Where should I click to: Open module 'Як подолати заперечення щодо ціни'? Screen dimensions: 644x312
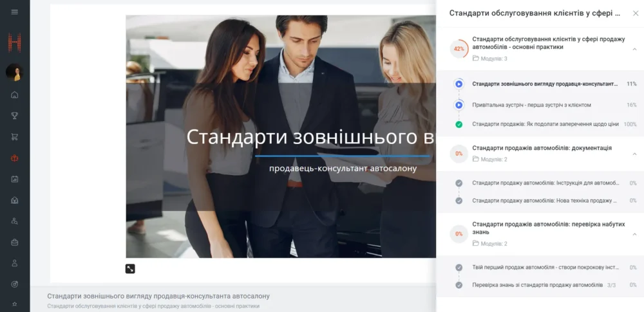[545, 124]
